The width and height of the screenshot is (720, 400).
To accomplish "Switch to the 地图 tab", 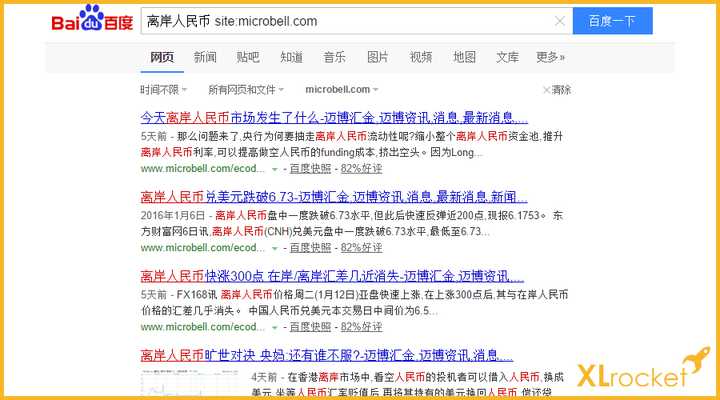I will (x=464, y=57).
